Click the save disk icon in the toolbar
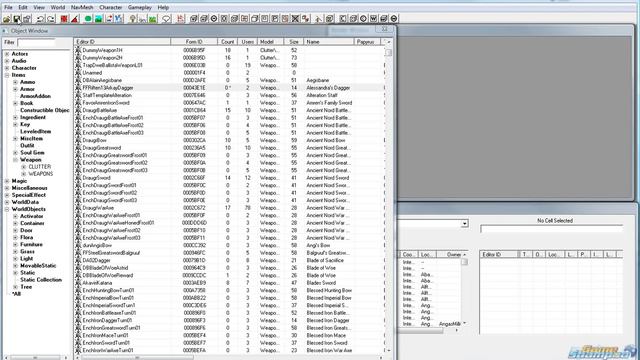The image size is (640, 360). pyautogui.click(x=17, y=19)
